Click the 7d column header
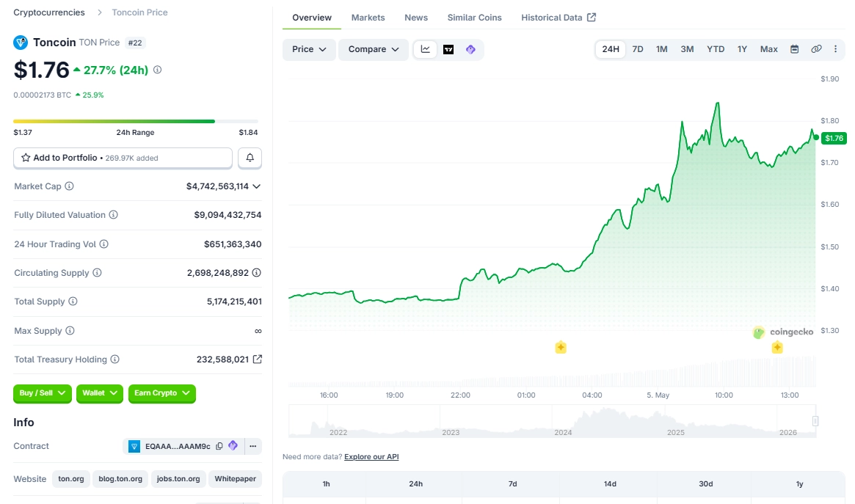The height and width of the screenshot is (504, 855). [512, 484]
